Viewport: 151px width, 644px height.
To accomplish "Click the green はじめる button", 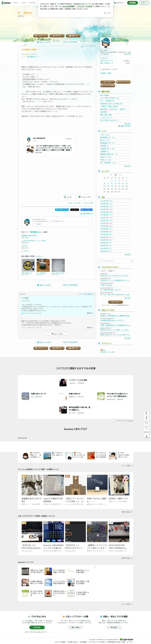I will click(x=37, y=627).
